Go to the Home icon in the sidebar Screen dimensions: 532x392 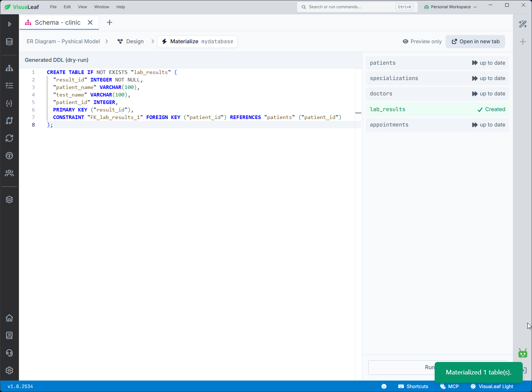(10, 318)
